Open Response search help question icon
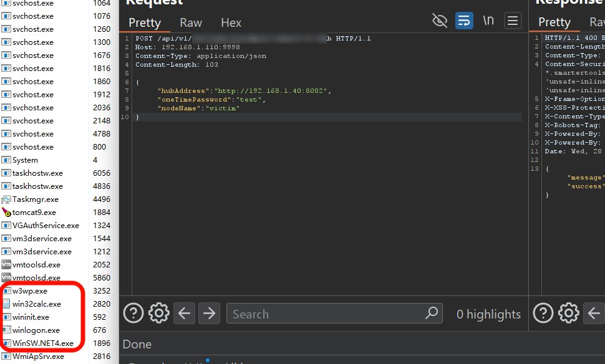 click(x=543, y=313)
